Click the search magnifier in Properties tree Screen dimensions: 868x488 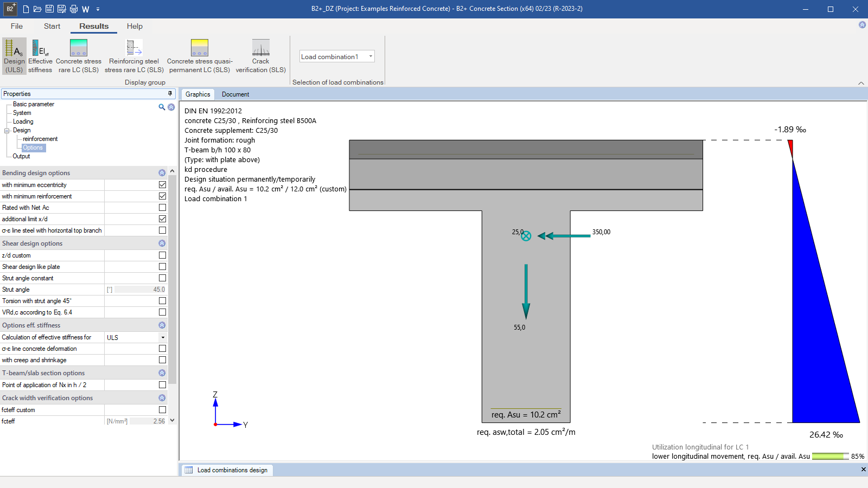(x=162, y=107)
